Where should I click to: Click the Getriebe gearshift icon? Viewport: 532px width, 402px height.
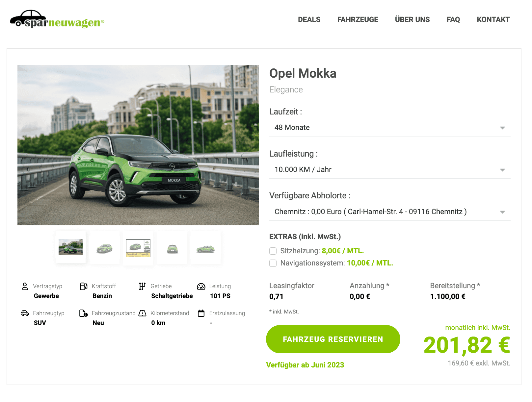pos(142,286)
